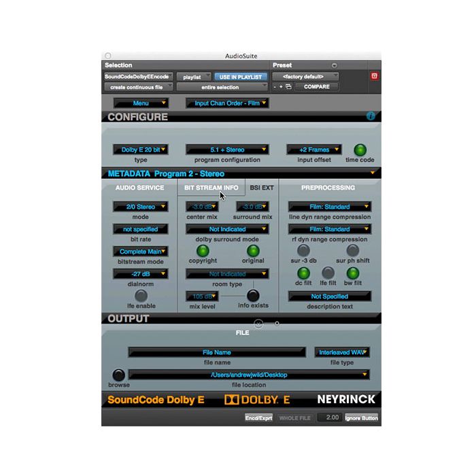Click the Dolby E logo

coord(257,400)
